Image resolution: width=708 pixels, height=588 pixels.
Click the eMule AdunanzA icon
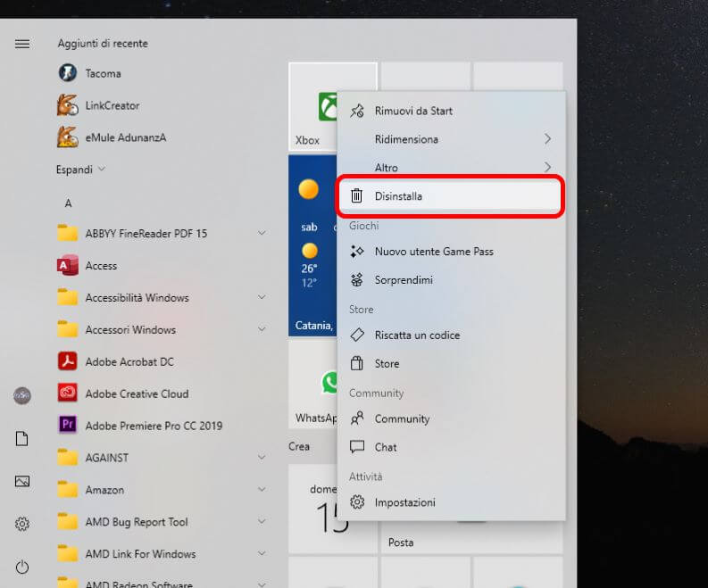68,137
